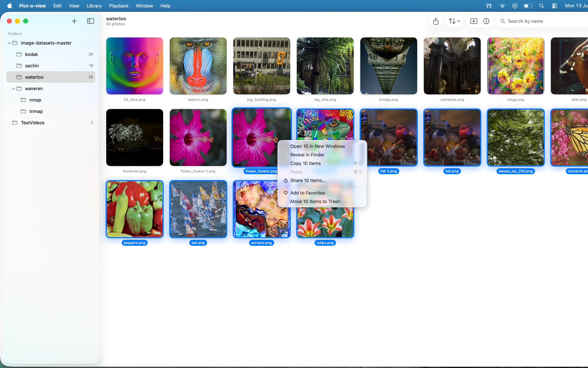Click the Spotlight search icon in menu bar
Screen dimensions: 588x368
pos(541,6)
